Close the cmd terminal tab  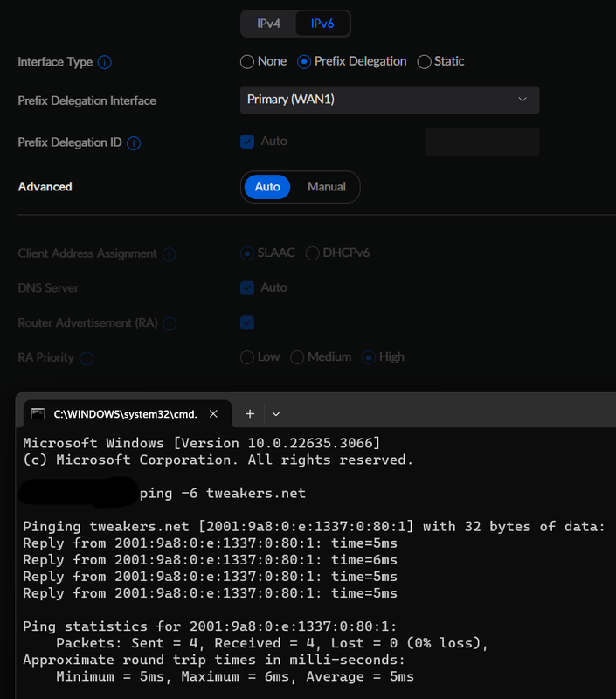(x=213, y=414)
